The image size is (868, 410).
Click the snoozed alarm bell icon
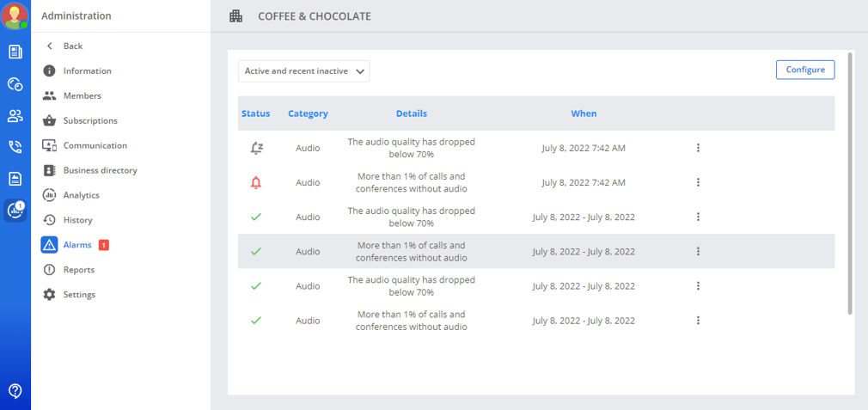(255, 148)
